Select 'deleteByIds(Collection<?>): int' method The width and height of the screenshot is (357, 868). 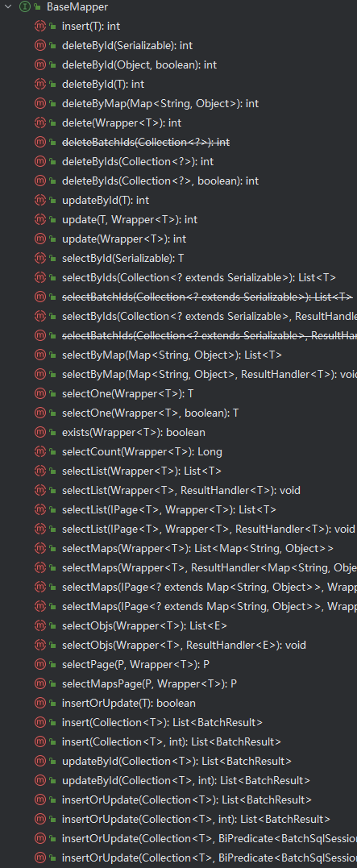click(x=138, y=162)
